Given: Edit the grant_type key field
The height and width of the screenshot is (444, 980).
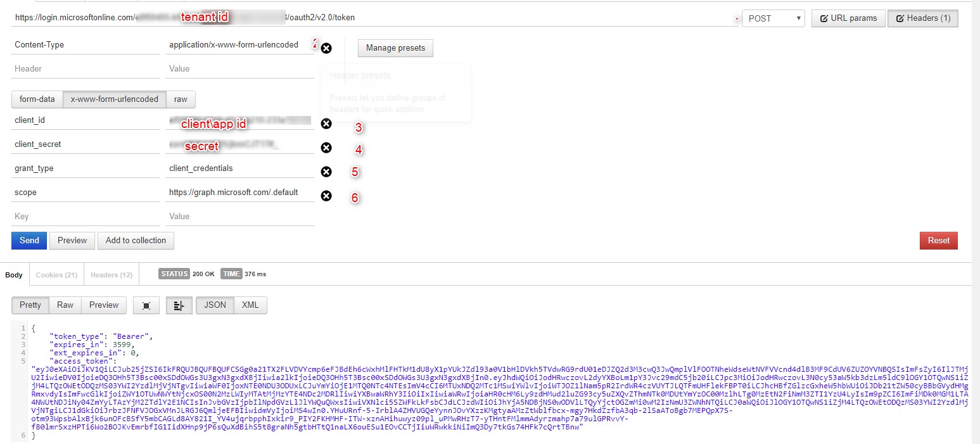Looking at the screenshot, I should tap(86, 168).
